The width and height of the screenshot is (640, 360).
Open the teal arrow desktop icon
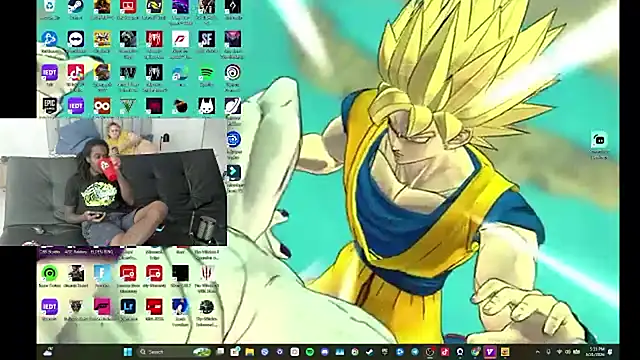(x=233, y=172)
